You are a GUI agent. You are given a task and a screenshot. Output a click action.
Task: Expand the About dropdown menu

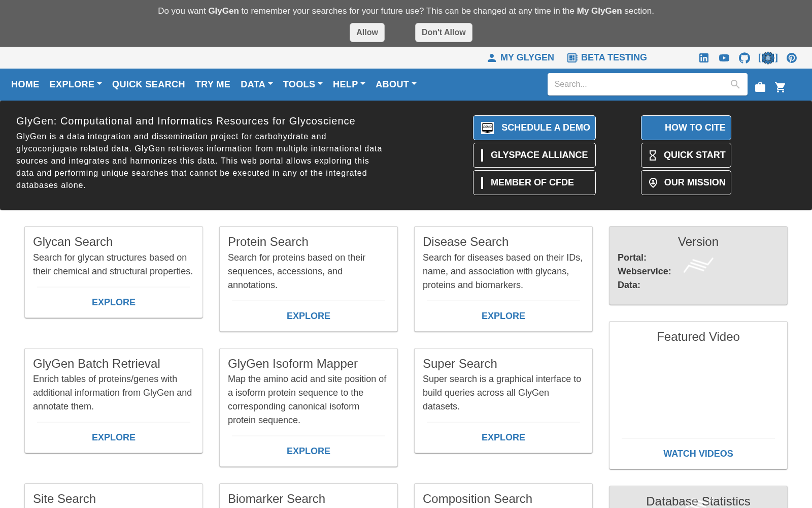click(x=396, y=84)
